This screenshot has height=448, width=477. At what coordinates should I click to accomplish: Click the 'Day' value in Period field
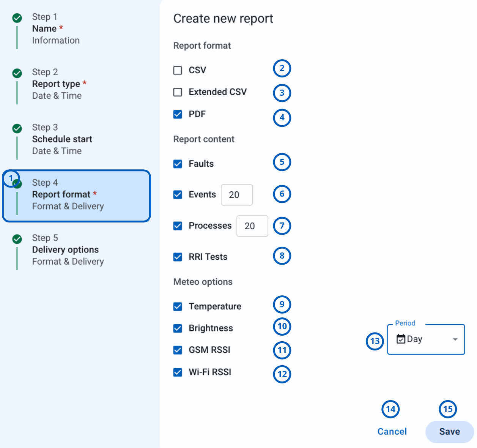pos(414,339)
